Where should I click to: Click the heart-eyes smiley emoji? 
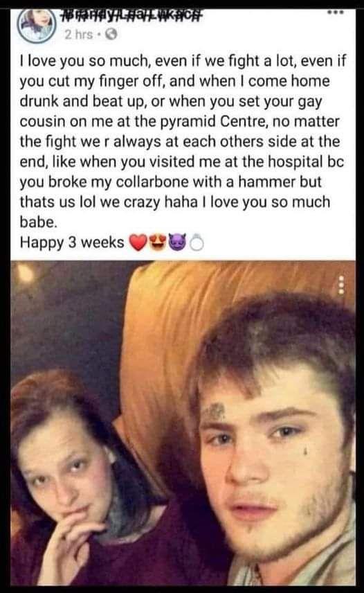coord(158,242)
